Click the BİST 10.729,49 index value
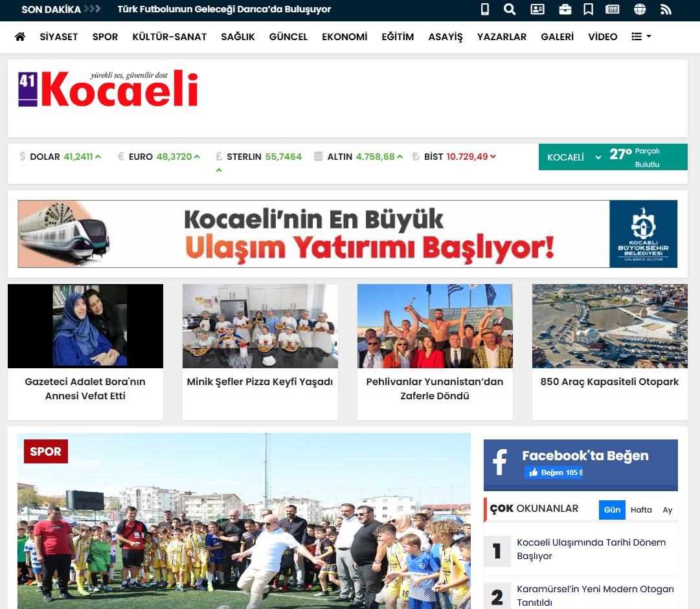 pos(460,157)
